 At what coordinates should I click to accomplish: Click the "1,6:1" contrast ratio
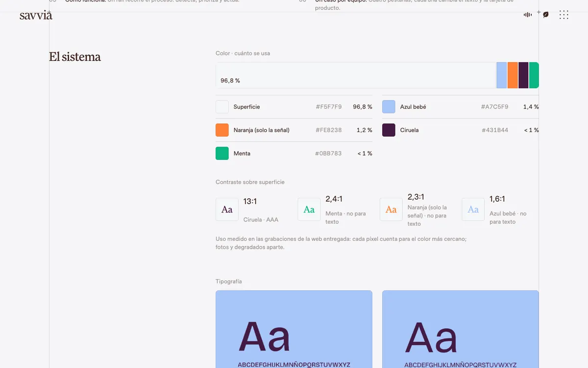pos(497,199)
